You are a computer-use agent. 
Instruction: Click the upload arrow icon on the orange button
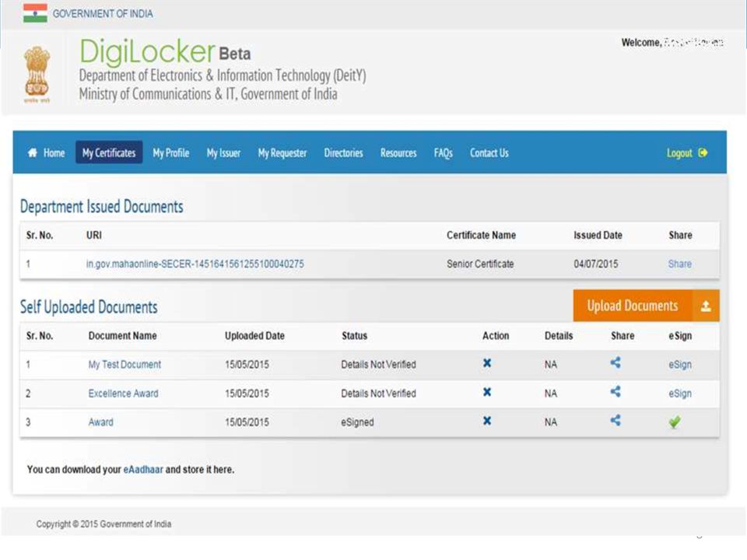tap(706, 306)
